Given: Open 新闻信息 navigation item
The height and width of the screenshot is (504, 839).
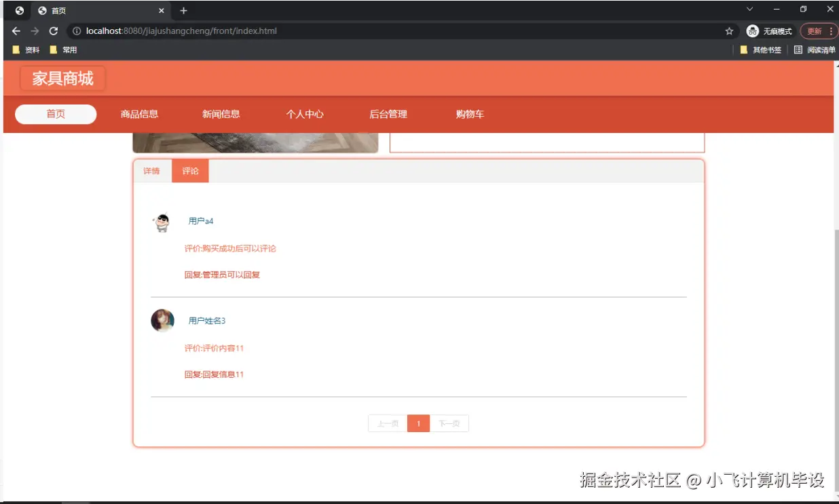Looking at the screenshot, I should (x=221, y=114).
